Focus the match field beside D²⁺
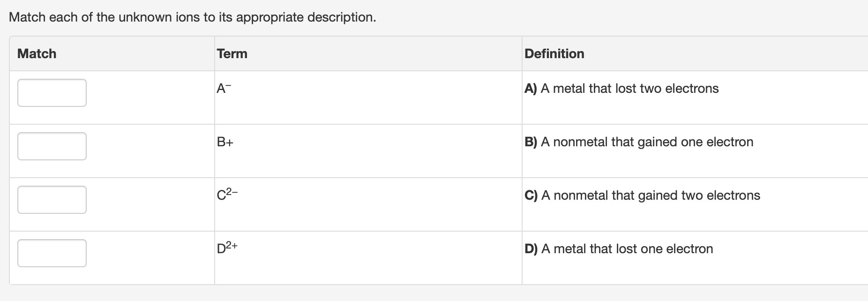The height and width of the screenshot is (301, 868). pos(52,253)
